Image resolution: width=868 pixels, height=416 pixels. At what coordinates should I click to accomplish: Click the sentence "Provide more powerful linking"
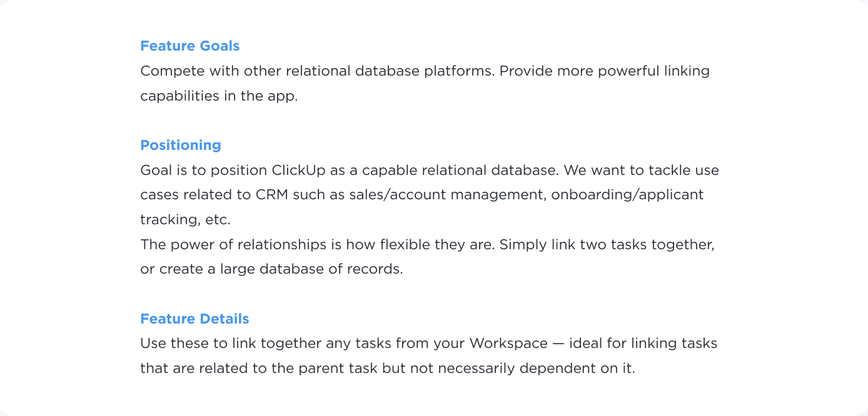click(x=605, y=71)
